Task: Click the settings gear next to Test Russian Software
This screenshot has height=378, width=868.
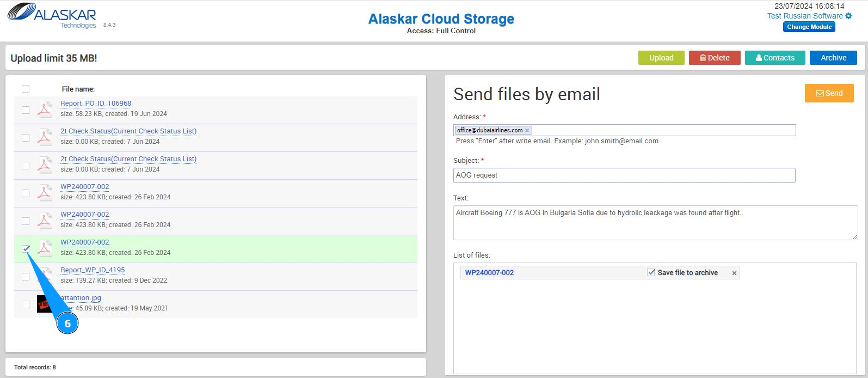Action: tap(848, 16)
